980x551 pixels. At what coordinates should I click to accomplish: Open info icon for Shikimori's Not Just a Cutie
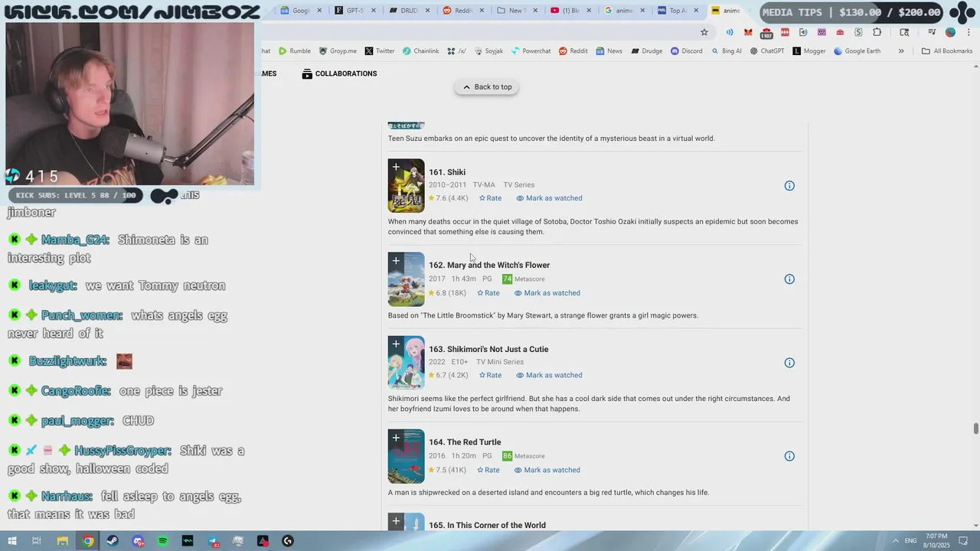(x=789, y=363)
